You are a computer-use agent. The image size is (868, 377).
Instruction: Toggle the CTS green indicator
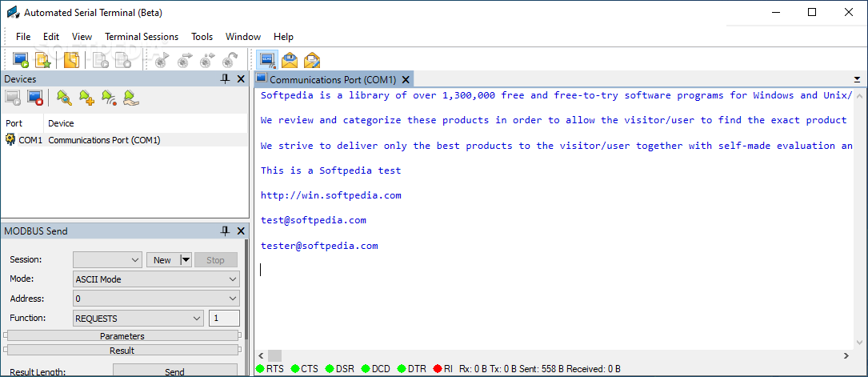295,369
